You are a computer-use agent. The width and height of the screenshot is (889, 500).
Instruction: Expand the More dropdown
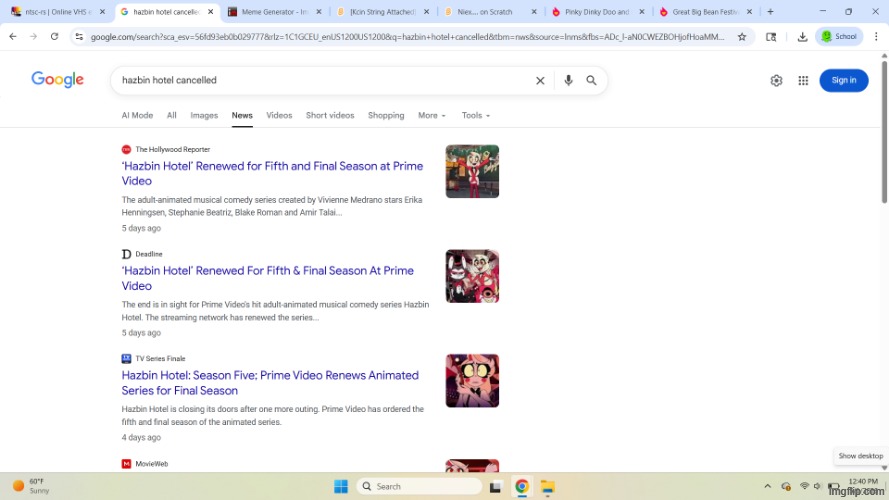point(431,115)
